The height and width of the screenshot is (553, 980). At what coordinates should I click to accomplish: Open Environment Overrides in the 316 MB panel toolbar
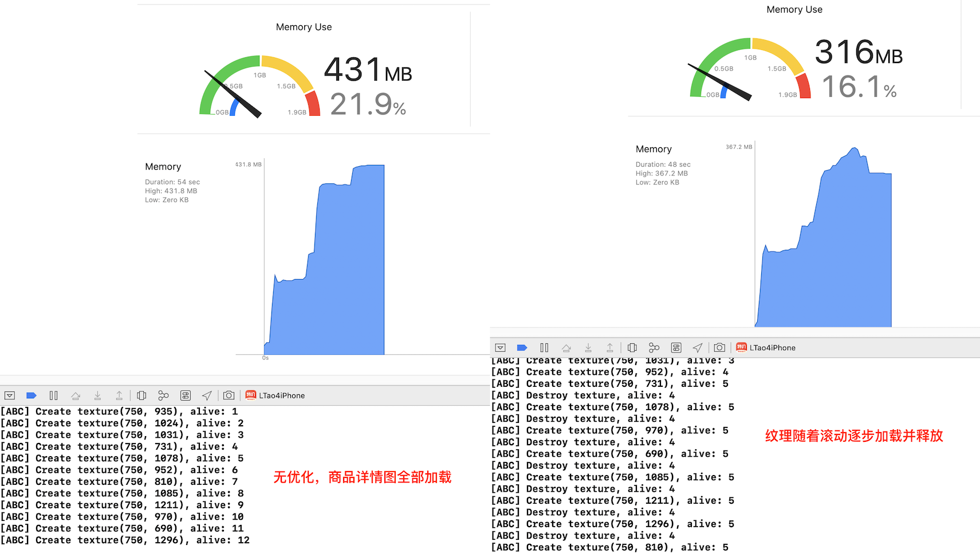click(676, 348)
